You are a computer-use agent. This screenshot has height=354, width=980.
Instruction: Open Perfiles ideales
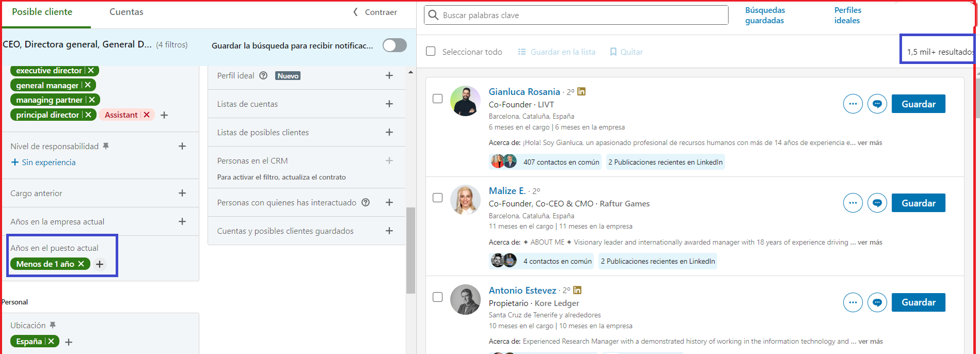point(847,15)
